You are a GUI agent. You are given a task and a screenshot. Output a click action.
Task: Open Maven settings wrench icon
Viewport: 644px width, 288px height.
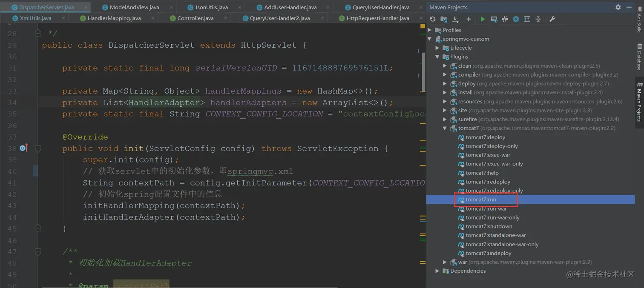click(x=552, y=19)
